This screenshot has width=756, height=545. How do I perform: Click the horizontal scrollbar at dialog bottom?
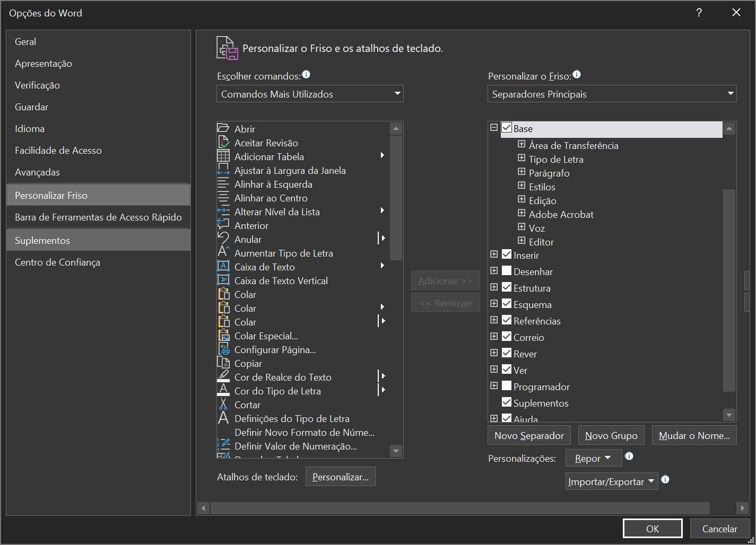click(x=459, y=508)
